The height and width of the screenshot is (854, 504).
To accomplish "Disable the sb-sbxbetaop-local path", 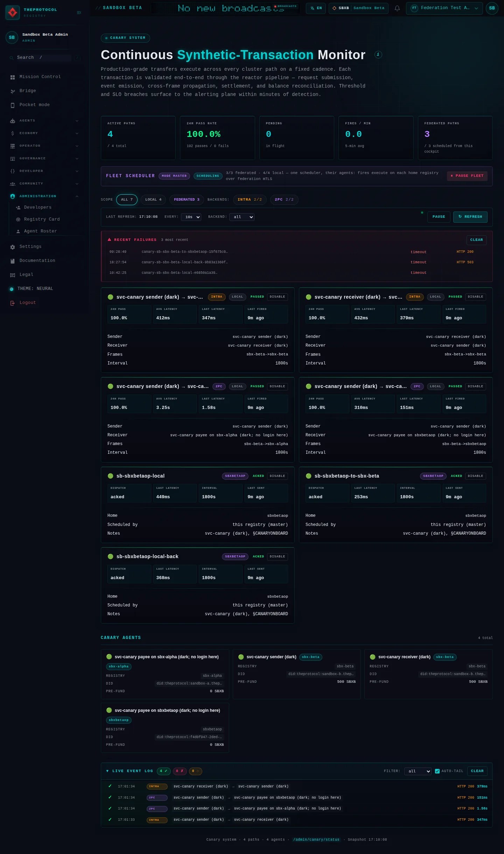I will [277, 476].
